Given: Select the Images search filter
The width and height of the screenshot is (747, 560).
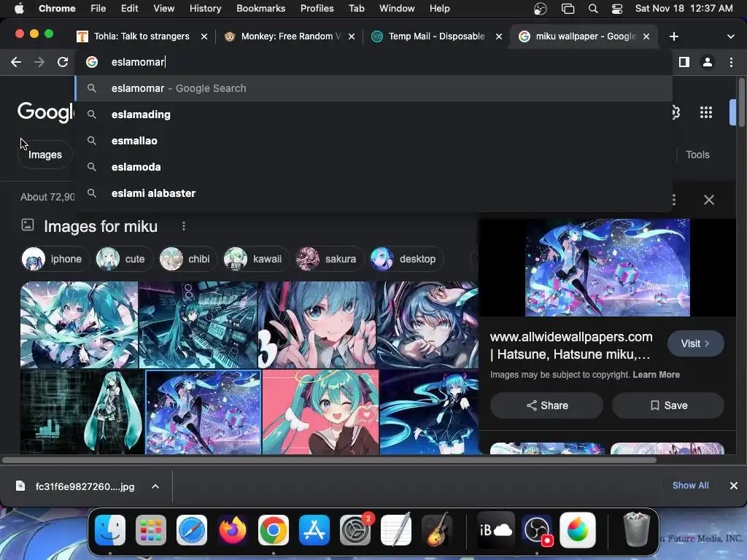Looking at the screenshot, I should click(x=44, y=155).
